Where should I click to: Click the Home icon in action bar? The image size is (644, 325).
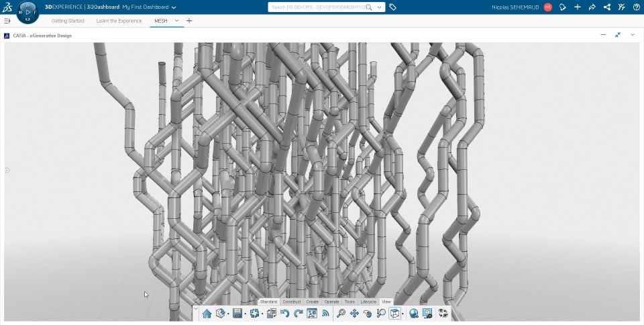pyautogui.click(x=207, y=314)
